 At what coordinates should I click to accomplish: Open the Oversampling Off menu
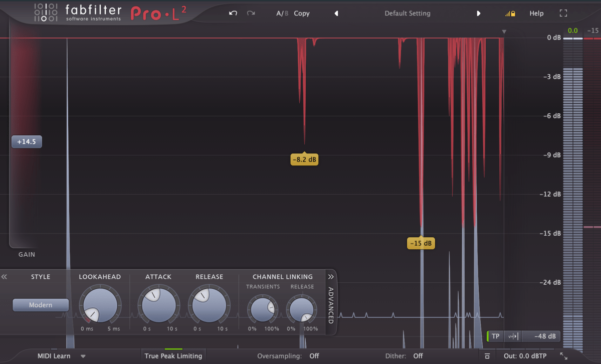click(314, 356)
